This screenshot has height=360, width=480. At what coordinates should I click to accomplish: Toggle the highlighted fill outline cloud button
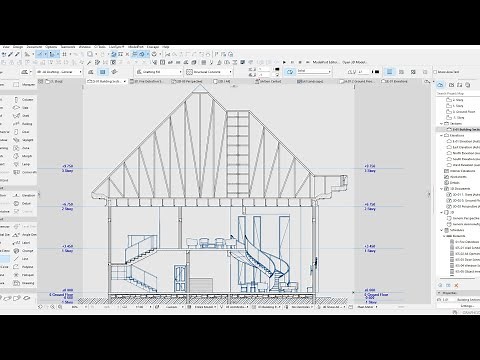(290, 72)
